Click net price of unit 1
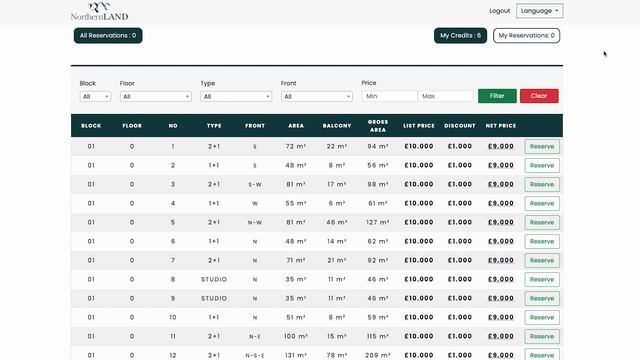Image resolution: width=640 pixels, height=360 pixels. (501, 146)
